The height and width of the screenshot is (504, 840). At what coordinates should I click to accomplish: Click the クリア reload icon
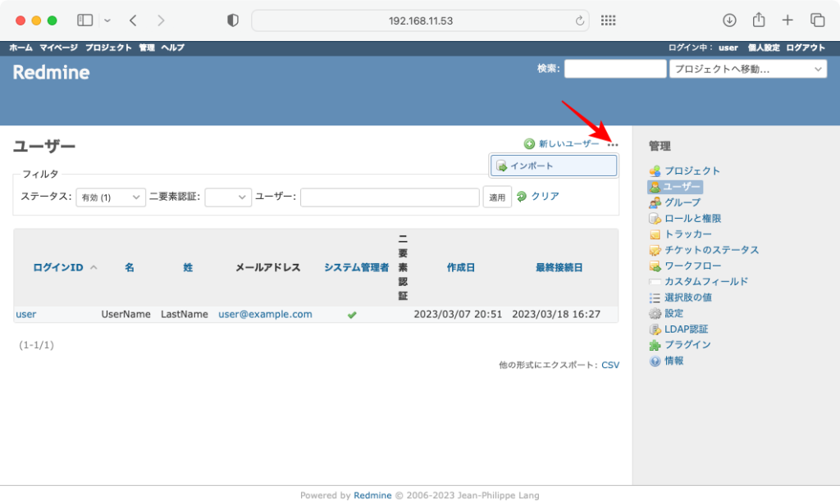click(521, 197)
